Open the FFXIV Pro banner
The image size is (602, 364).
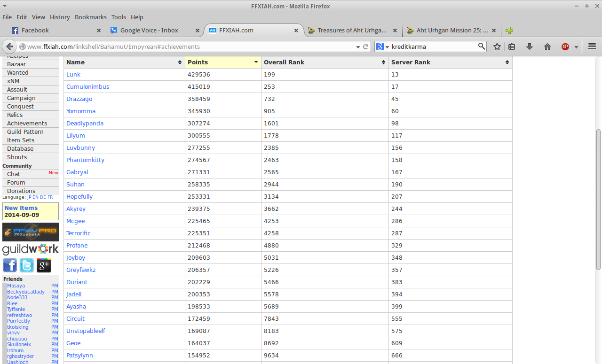point(31,232)
